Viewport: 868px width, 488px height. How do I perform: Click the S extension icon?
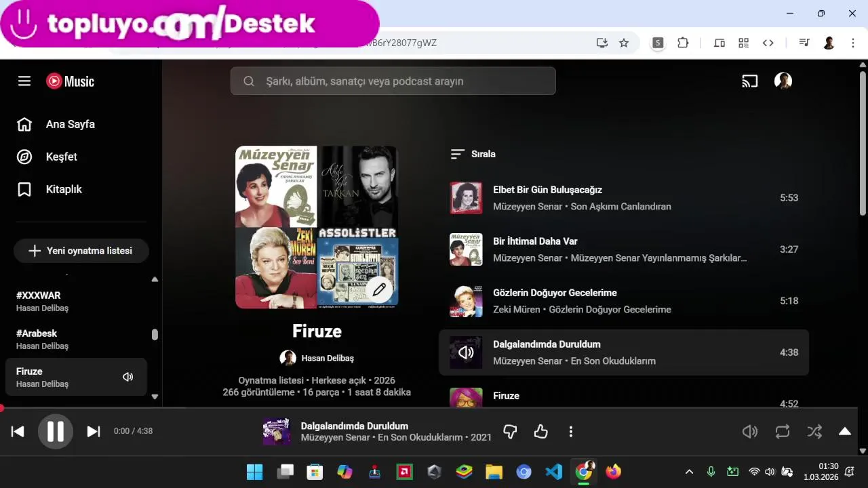coord(658,43)
